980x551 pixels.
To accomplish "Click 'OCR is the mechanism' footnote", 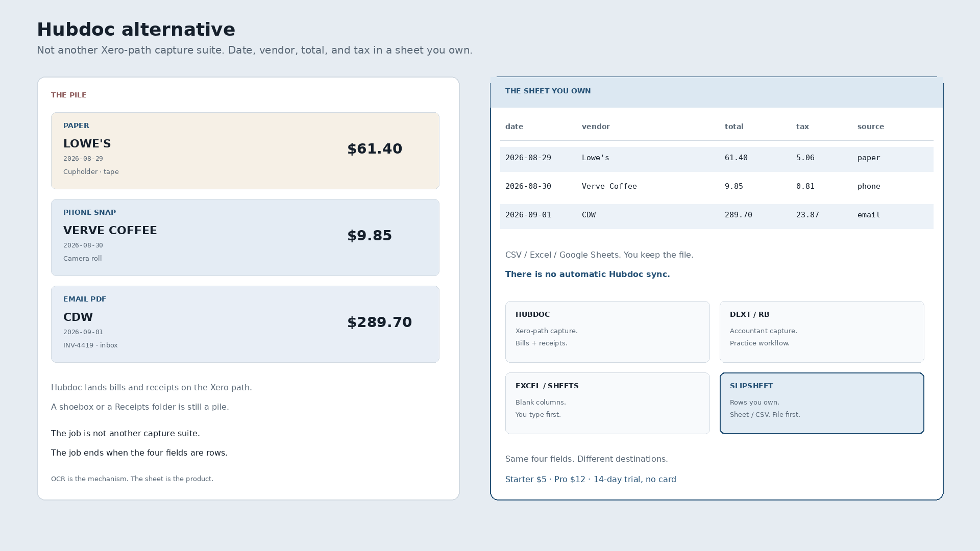I will 132,479.
